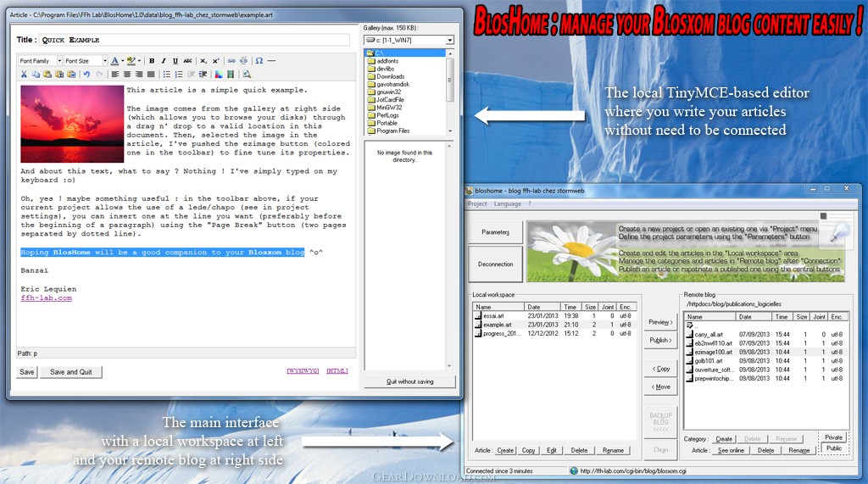
Task: Center-align the paragraph
Action: pos(127,75)
